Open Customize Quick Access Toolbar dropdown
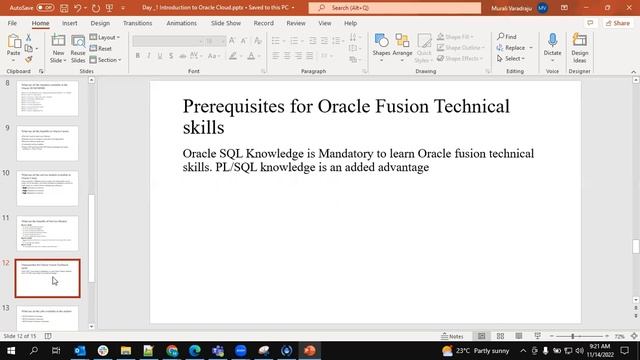This screenshot has height=360, width=640. (x=123, y=8)
